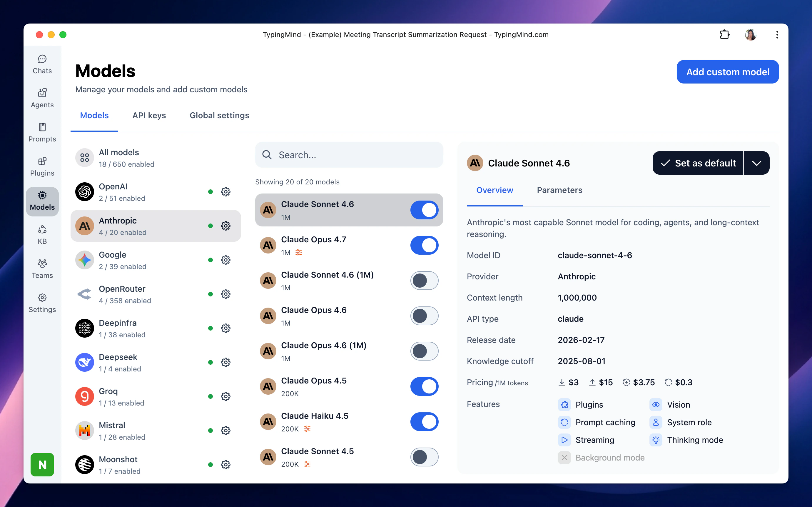Click the green N workspace avatar

point(42,464)
